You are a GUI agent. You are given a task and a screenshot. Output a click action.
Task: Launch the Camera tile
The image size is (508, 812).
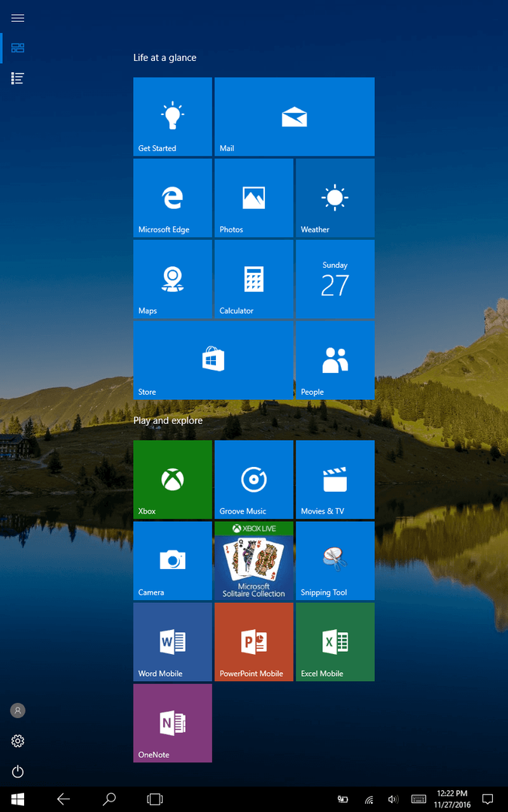[x=172, y=561]
